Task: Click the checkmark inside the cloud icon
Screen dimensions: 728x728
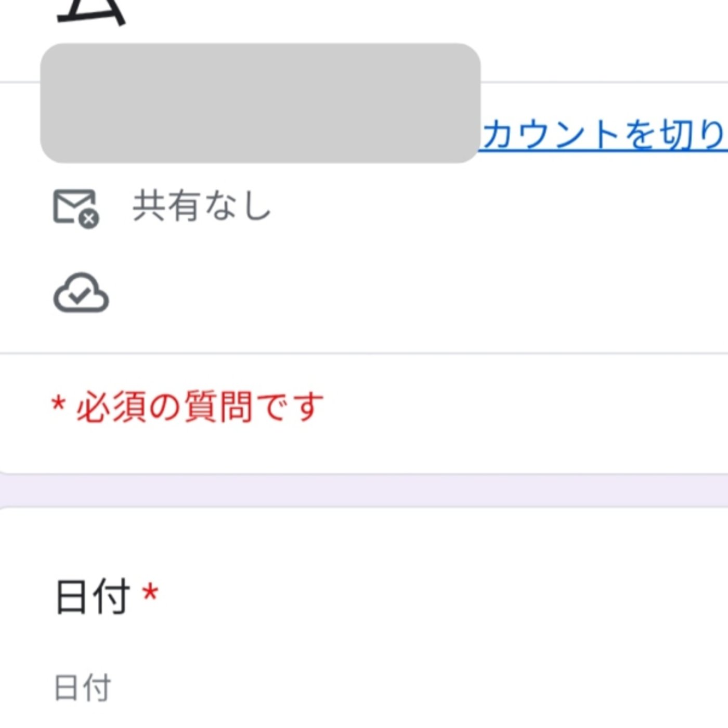Action: click(x=80, y=295)
